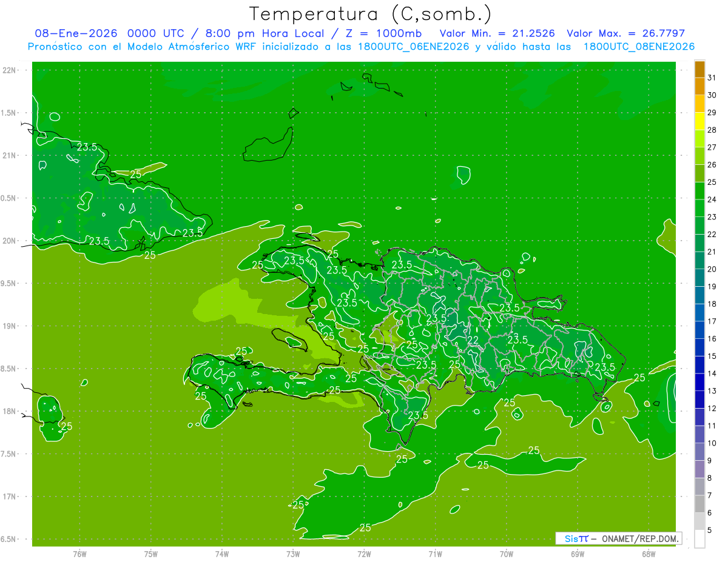
Task: Click the "1.5N" latitude axis label
Action: (x=8, y=113)
